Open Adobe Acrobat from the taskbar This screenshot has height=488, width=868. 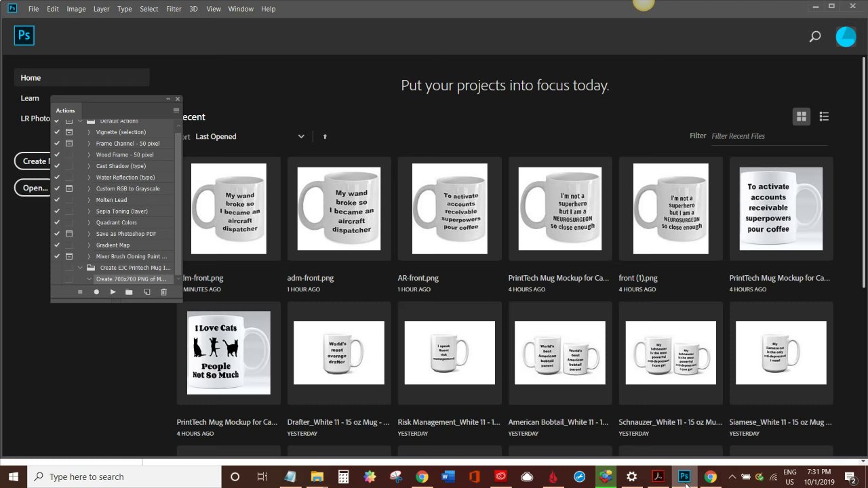658,476
